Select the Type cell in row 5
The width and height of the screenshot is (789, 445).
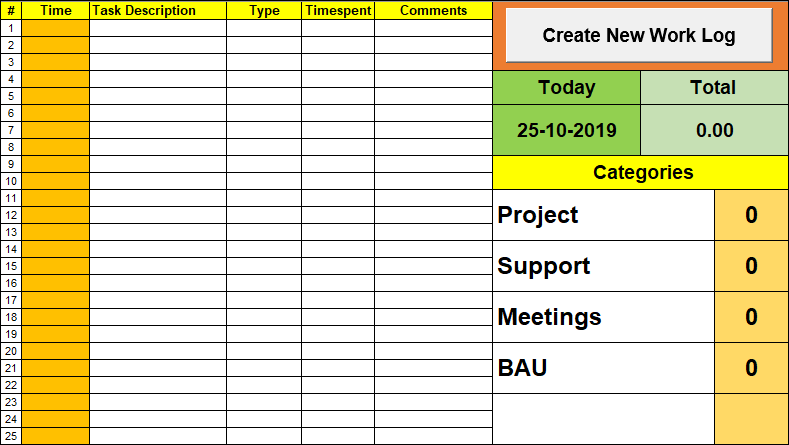[x=264, y=96]
